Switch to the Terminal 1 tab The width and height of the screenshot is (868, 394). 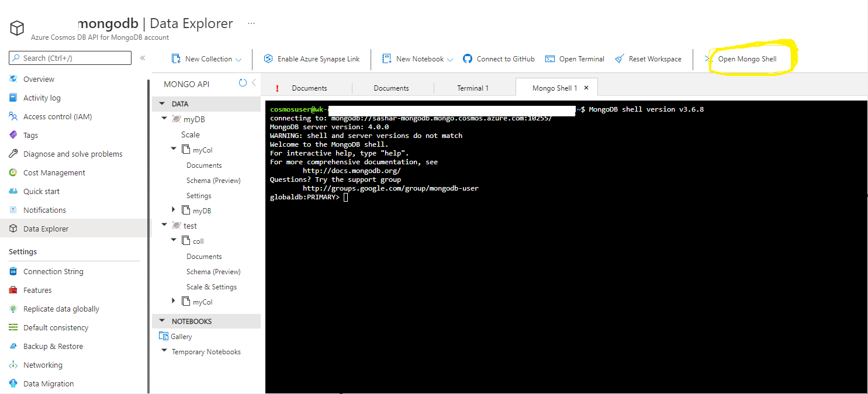click(x=473, y=88)
